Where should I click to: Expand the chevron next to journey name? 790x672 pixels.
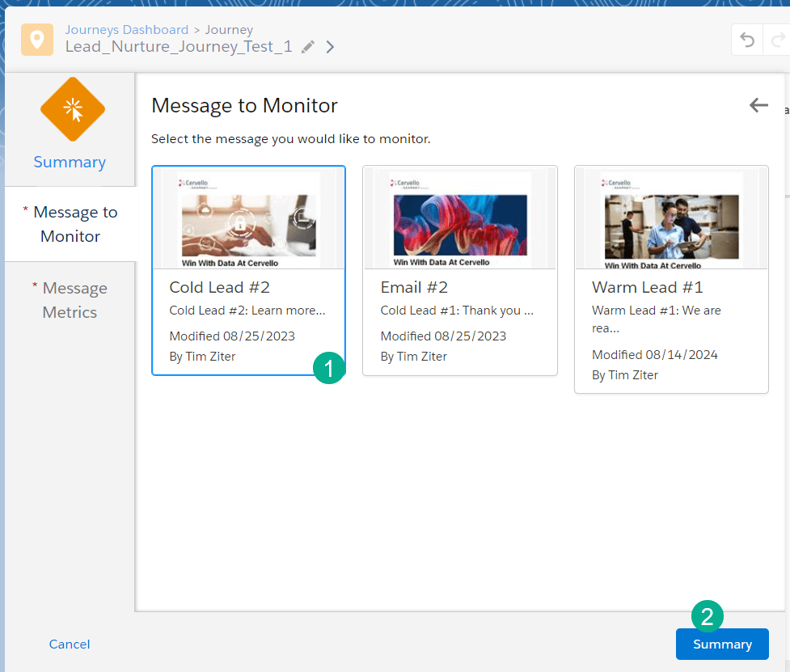coord(330,47)
